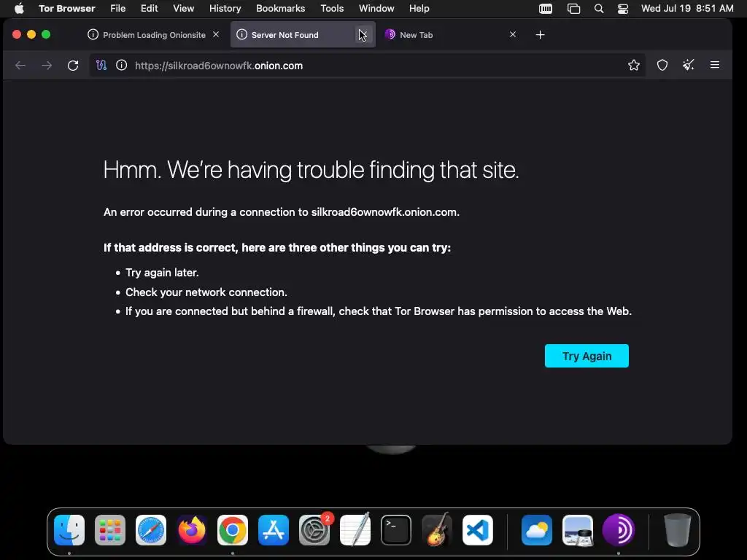Show site information icon in address bar
This screenshot has height=560, width=747.
122,65
